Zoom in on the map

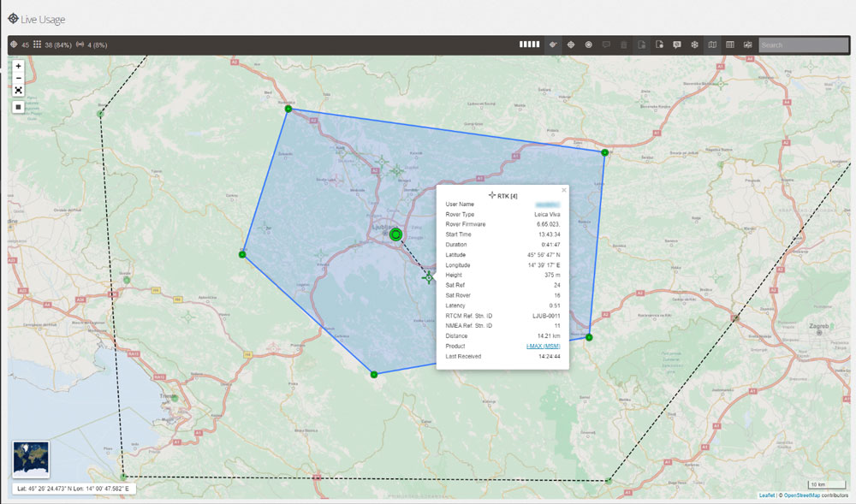click(18, 66)
